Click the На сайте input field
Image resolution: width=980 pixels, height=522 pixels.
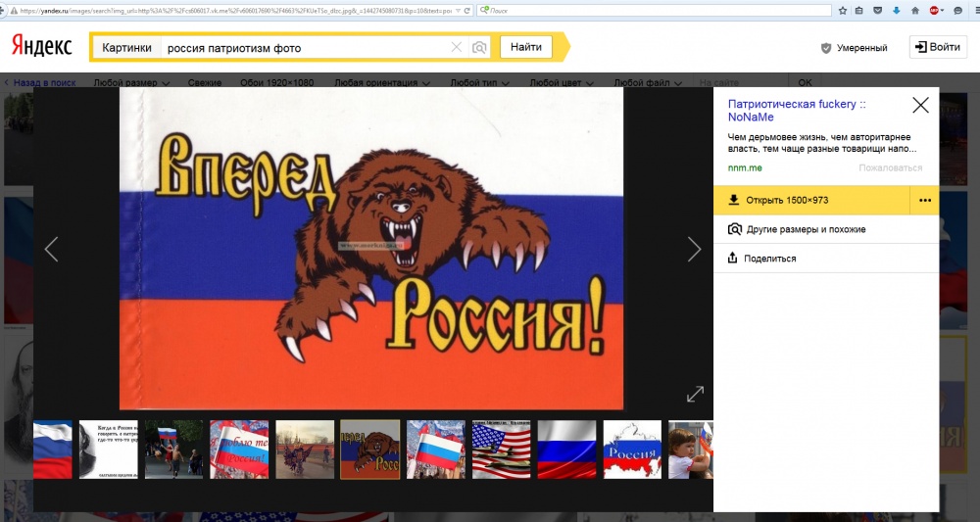[739, 82]
